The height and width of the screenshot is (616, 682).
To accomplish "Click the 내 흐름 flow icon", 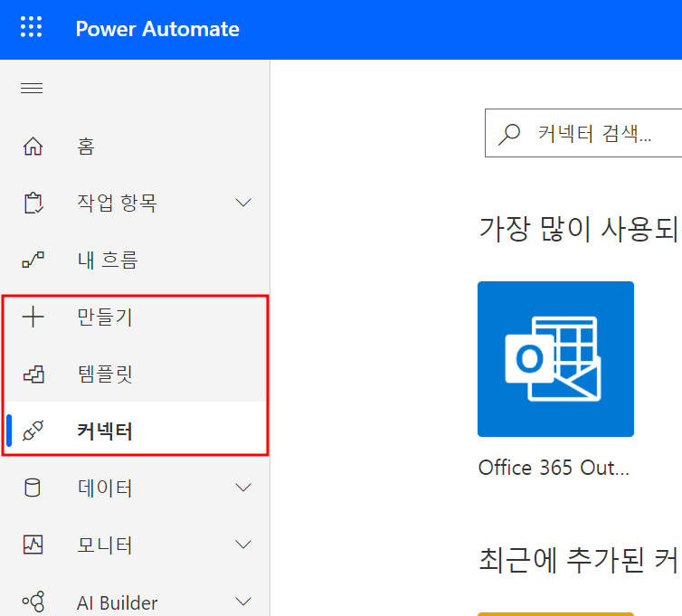I will pyautogui.click(x=33, y=261).
